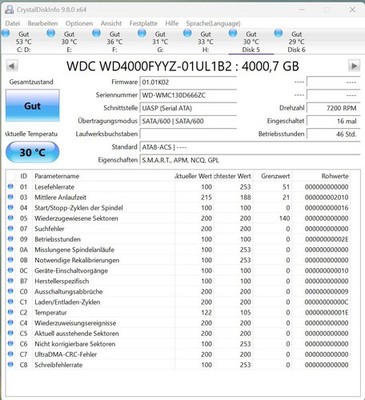Select the G: drive status orb
Screen dimensions: 365x400
pos(142,33)
